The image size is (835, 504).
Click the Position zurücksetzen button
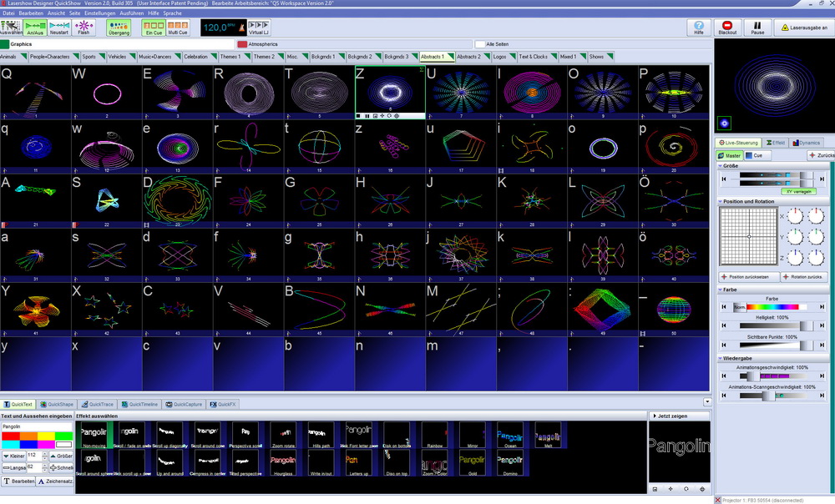(x=747, y=276)
